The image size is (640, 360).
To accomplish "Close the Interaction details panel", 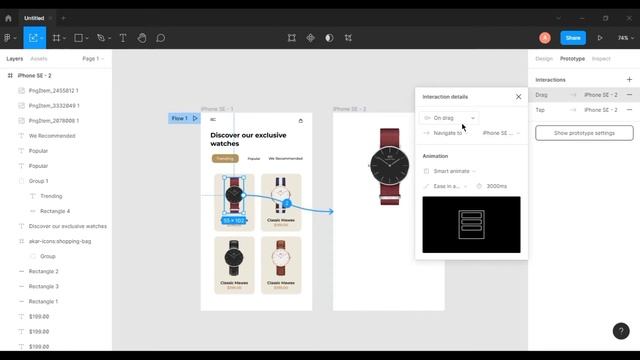I will click(518, 97).
